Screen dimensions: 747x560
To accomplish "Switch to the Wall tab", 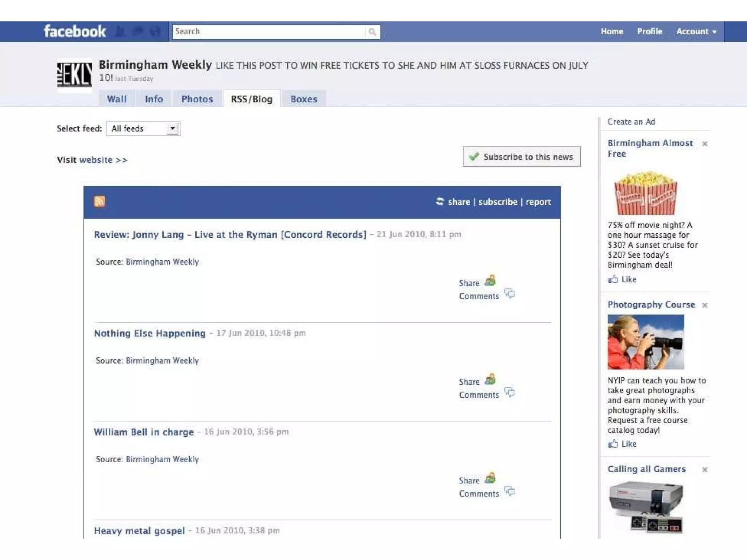I will tap(117, 99).
